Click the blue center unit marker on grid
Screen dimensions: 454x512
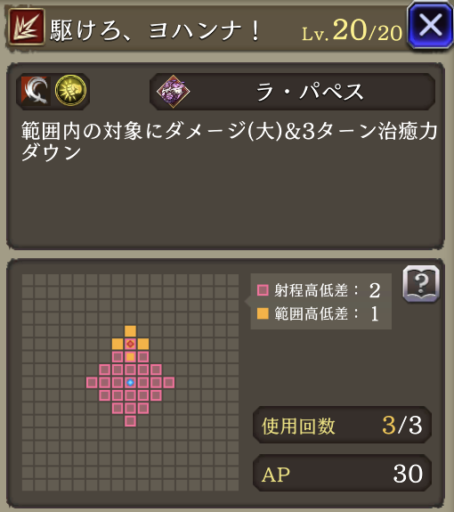tap(130, 383)
